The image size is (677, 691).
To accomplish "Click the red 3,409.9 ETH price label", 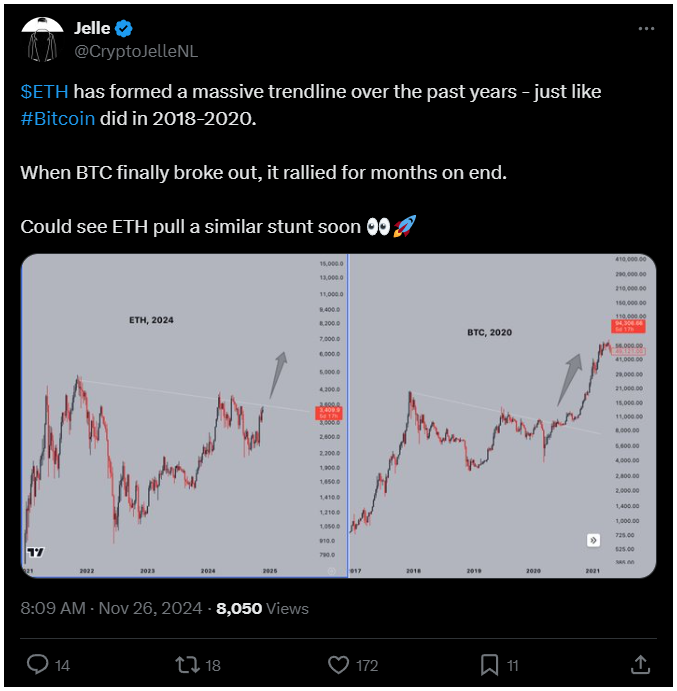I will 329,413.
